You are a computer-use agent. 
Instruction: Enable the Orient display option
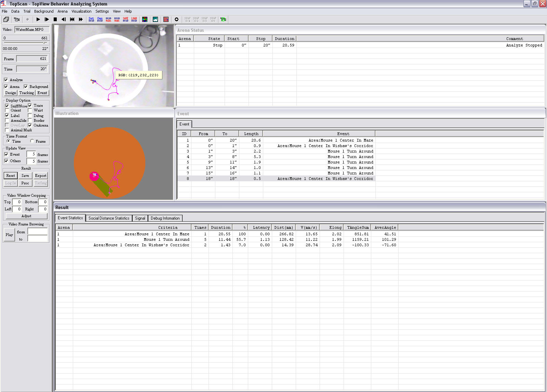pos(7,110)
